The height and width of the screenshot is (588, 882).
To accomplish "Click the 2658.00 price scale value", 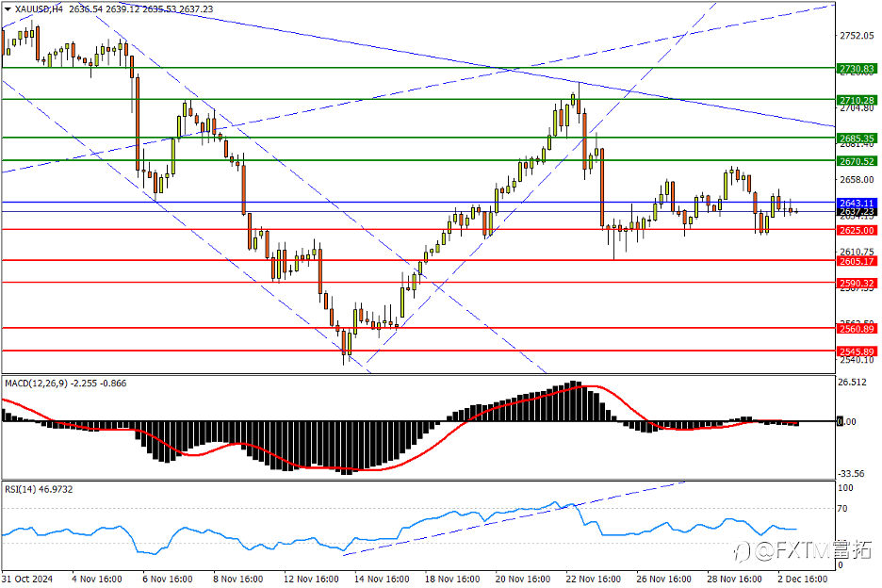I will coord(857,180).
